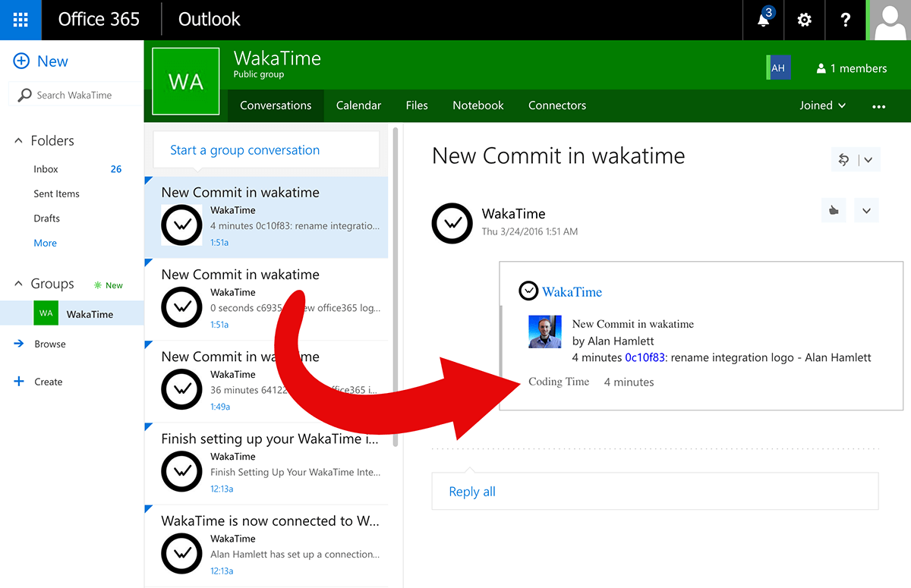The height and width of the screenshot is (588, 911).
Task: Click the Inbox unread count 26
Action: pyautogui.click(x=116, y=169)
